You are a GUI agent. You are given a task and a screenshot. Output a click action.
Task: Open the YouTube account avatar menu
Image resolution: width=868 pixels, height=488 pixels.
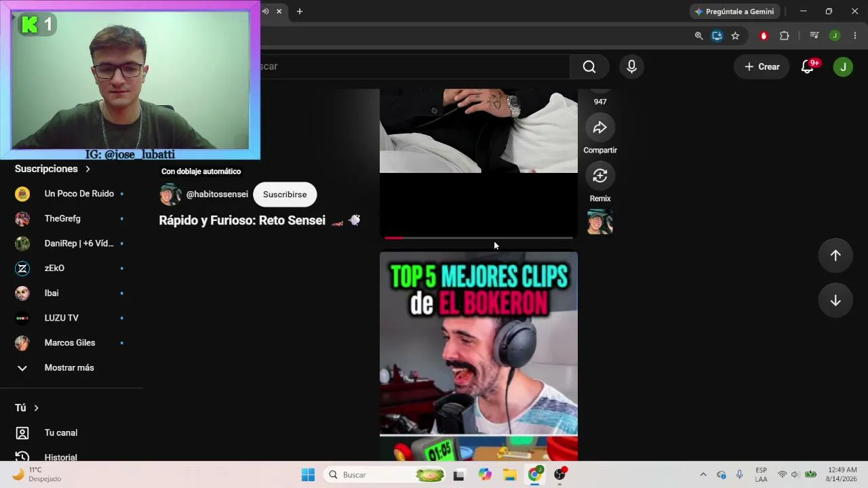[x=843, y=66]
